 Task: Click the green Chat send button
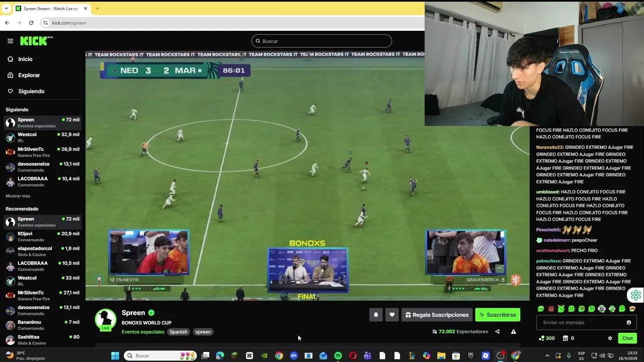627,338
